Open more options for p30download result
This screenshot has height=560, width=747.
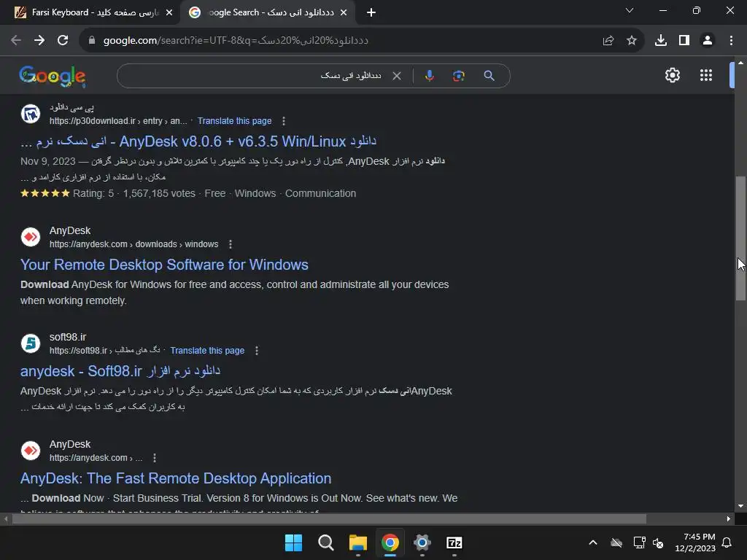click(x=284, y=121)
